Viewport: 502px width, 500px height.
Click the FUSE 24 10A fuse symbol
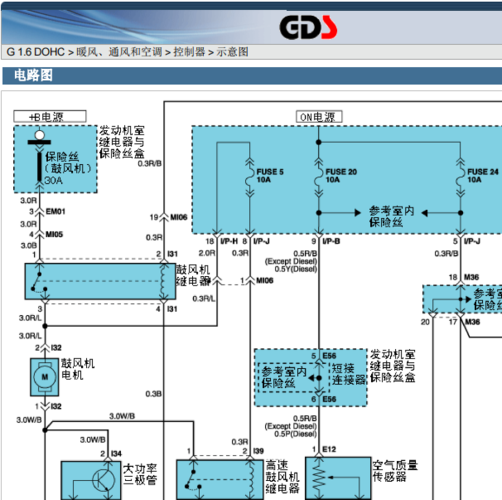(460, 177)
